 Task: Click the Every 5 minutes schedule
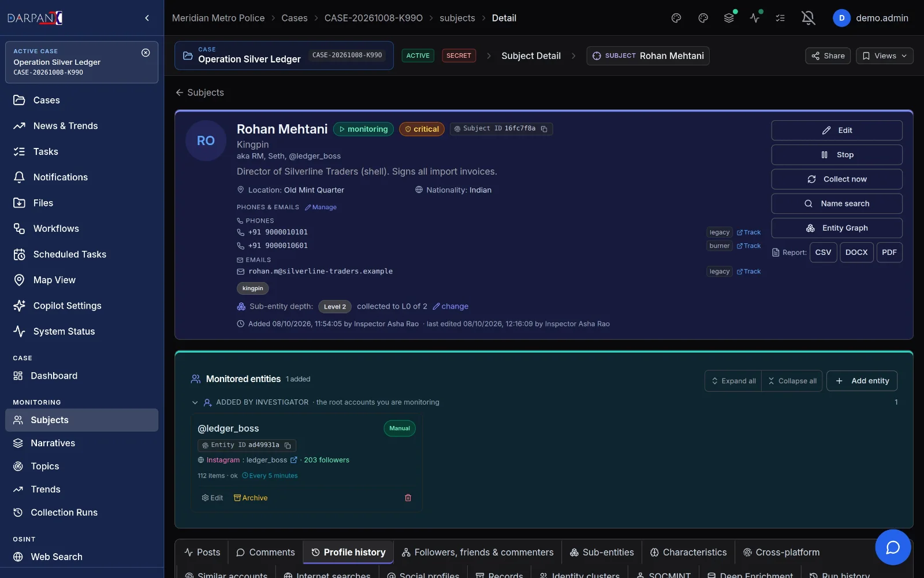coord(270,476)
